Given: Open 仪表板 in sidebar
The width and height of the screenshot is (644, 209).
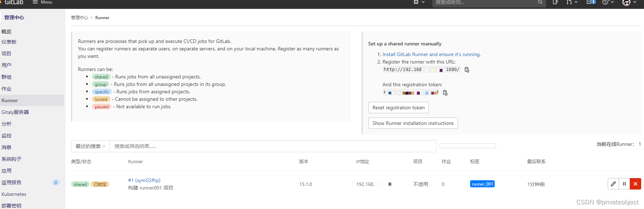Looking at the screenshot, I should click(9, 42).
